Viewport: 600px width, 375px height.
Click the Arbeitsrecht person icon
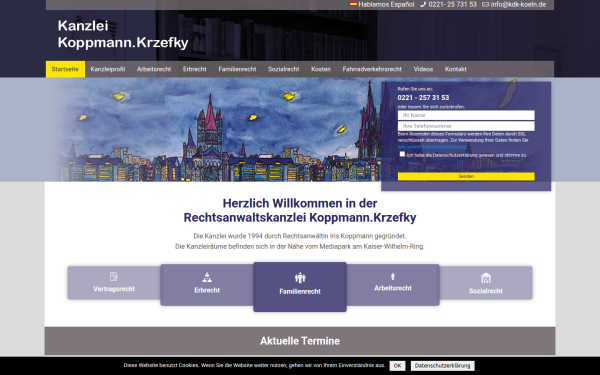[x=393, y=276]
